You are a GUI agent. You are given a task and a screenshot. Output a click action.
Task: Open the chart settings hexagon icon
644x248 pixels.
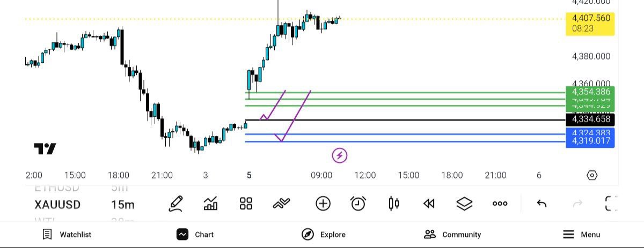pos(591,175)
